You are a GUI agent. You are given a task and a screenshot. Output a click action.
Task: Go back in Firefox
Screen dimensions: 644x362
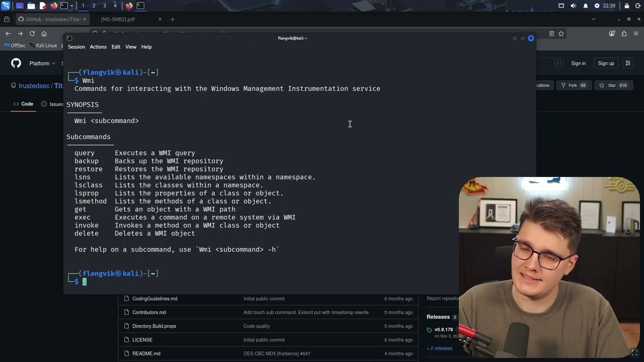8,34
